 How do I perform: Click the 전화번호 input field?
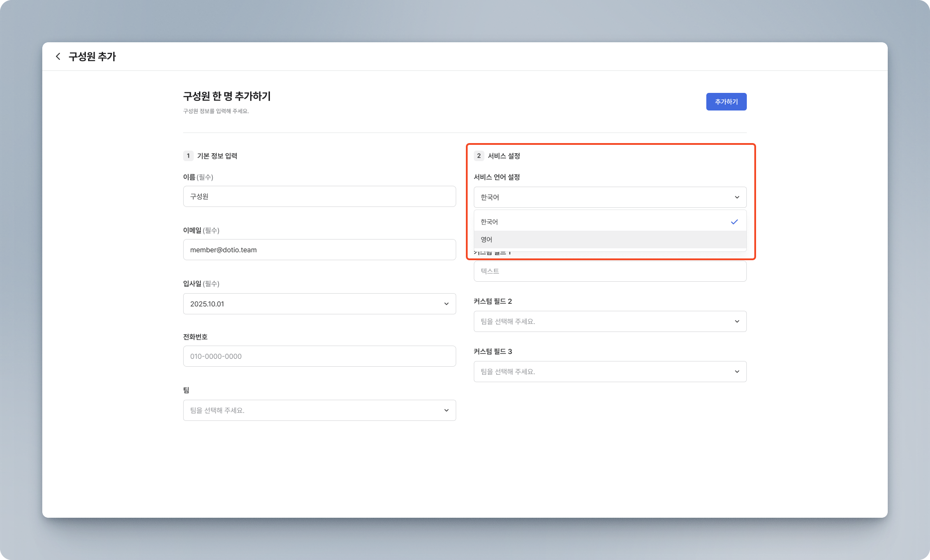coord(319,356)
